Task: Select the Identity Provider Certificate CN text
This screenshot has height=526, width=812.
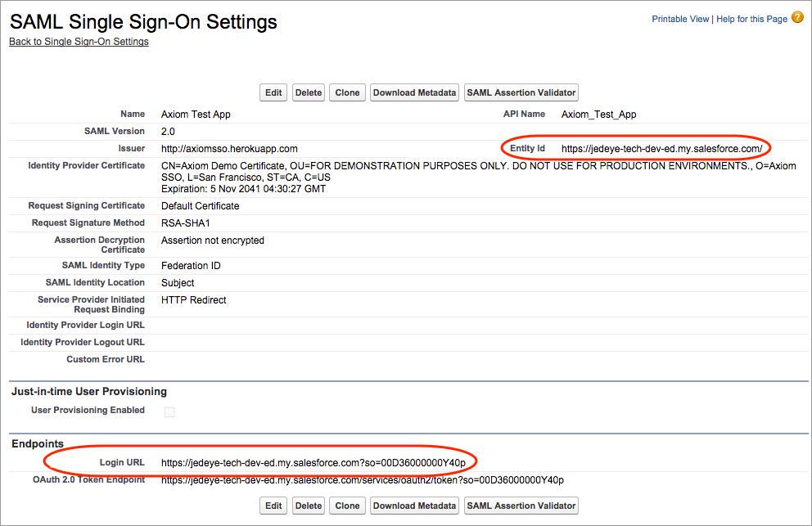Action: coord(479,172)
